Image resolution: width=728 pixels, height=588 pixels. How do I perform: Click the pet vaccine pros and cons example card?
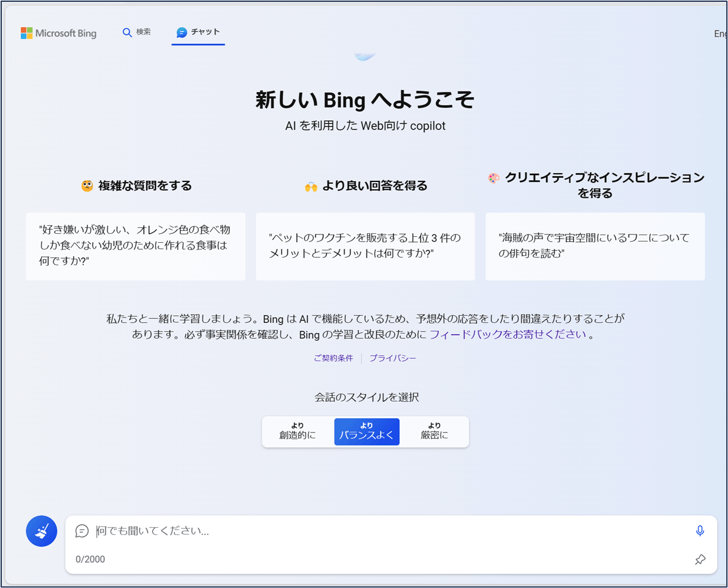[x=365, y=246]
